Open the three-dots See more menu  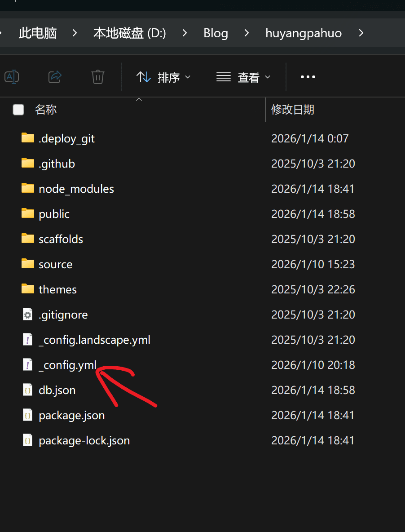click(x=308, y=77)
